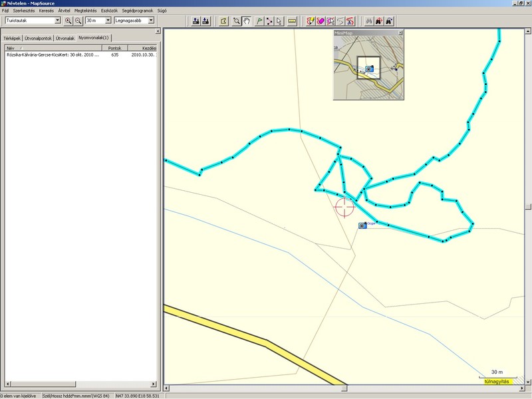
Task: Select the Track draw pencil tool
Action: point(310,21)
